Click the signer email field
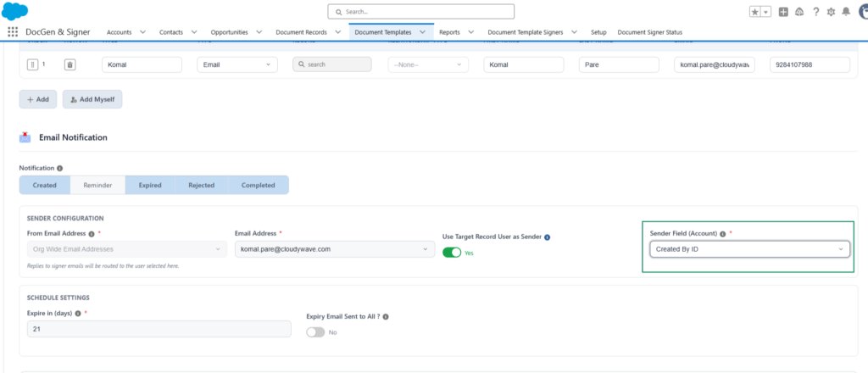Viewport: 868px width, 373px height. (x=715, y=64)
